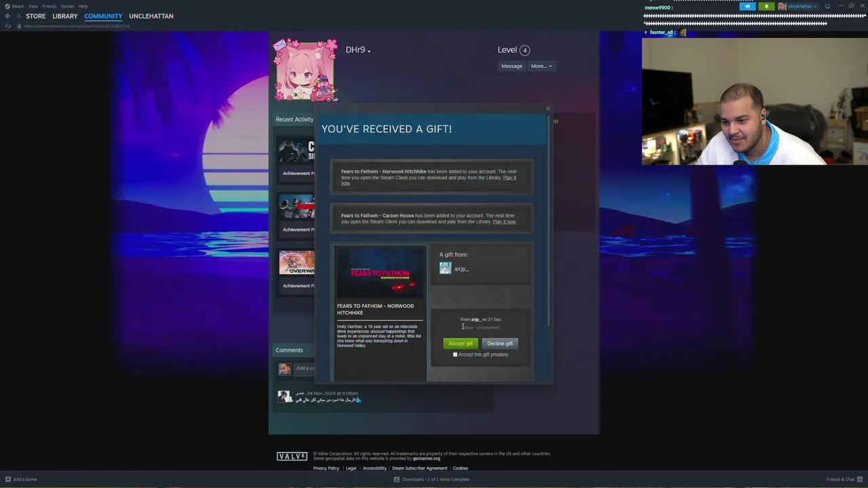This screenshot has height=488, width=868.
Task: Click the Comments section heading
Action: pos(289,350)
